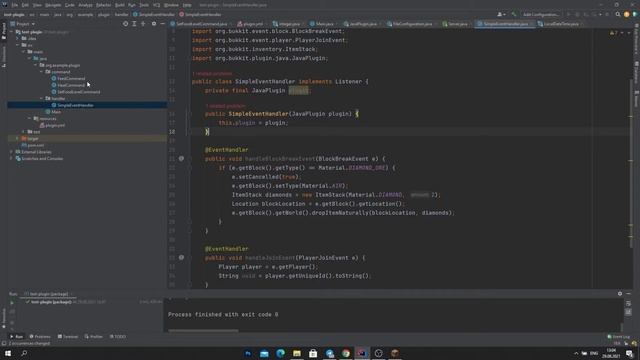Click the collapse all icon in Project panel
640x360 pixels.
click(x=143, y=24)
